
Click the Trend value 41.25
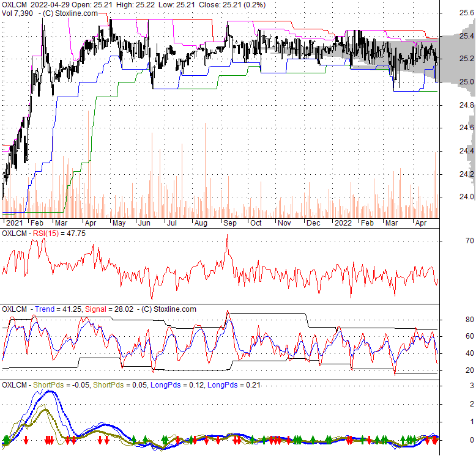point(72,309)
